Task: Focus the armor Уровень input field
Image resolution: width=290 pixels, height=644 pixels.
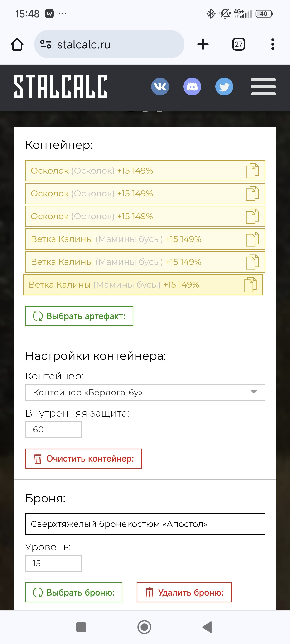Action: coord(53,563)
